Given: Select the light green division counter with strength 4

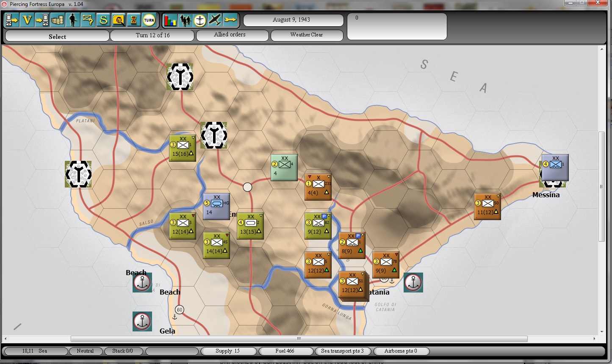Looking at the screenshot, I should point(284,168).
